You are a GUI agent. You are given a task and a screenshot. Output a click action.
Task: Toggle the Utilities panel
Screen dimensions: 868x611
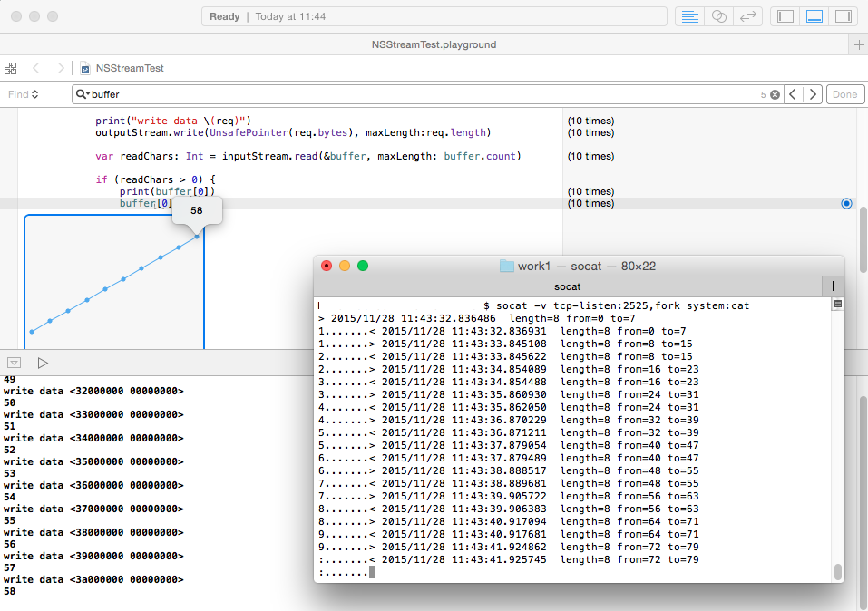tap(843, 16)
